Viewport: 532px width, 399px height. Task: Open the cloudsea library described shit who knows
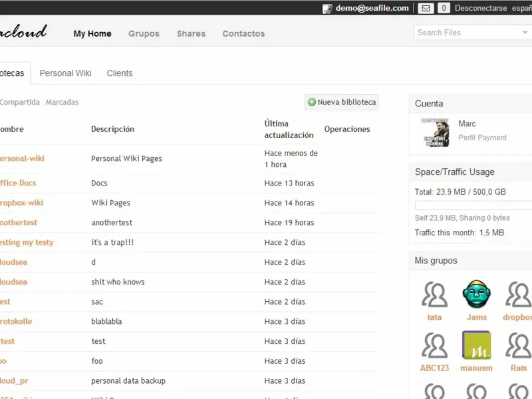coord(13,282)
